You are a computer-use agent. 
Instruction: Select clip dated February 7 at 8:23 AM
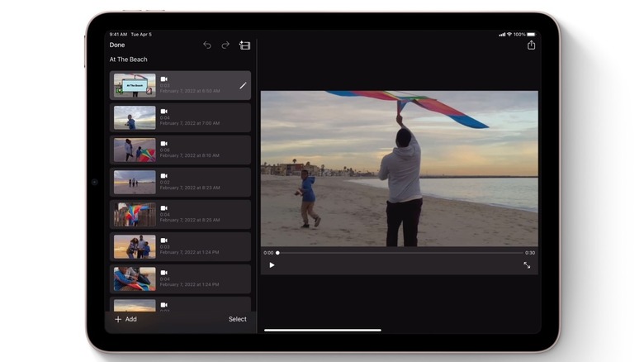coord(180,182)
